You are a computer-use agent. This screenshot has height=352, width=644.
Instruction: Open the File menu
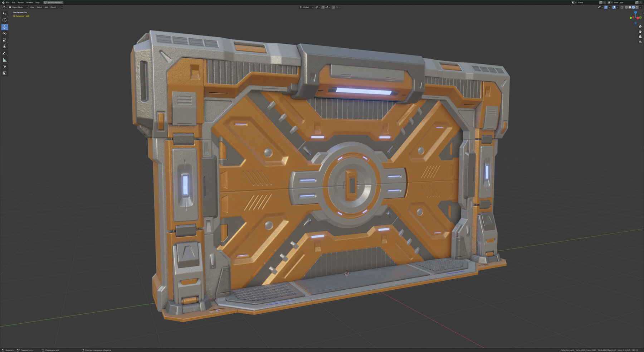pos(8,3)
